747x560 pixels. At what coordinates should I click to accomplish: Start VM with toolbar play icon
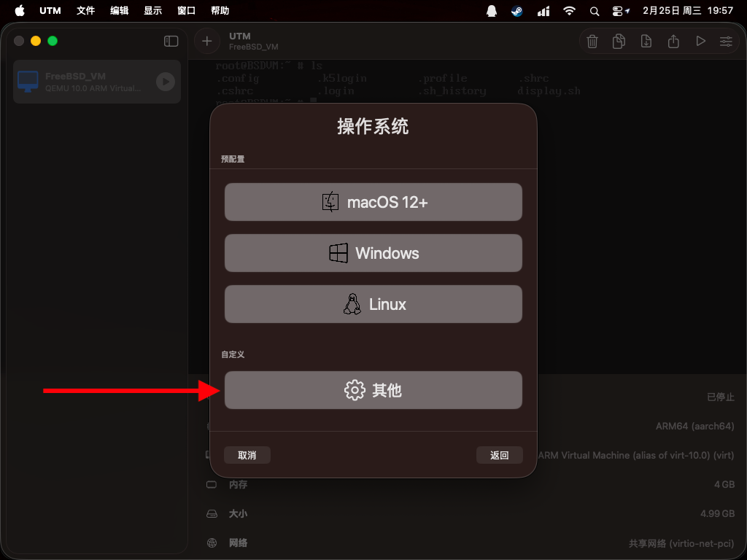[700, 42]
